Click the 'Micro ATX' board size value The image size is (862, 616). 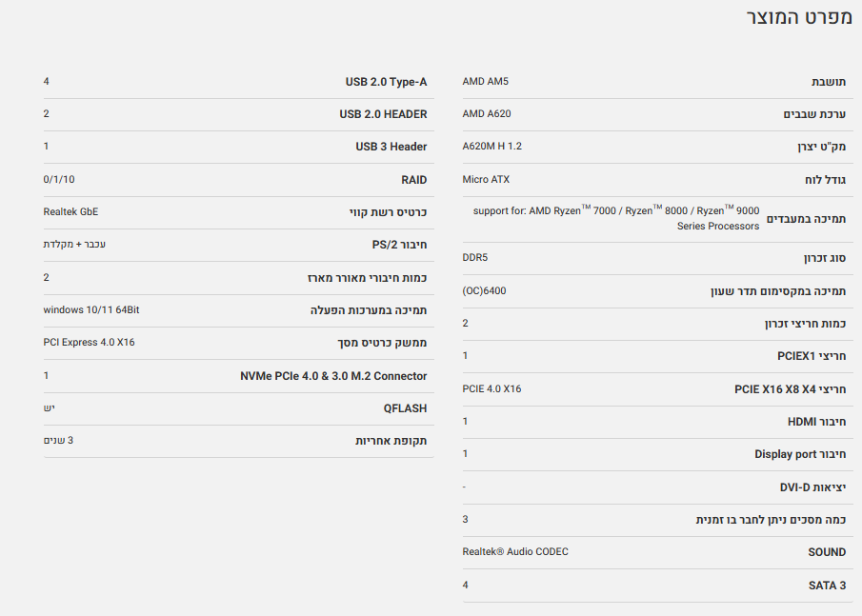point(486,179)
